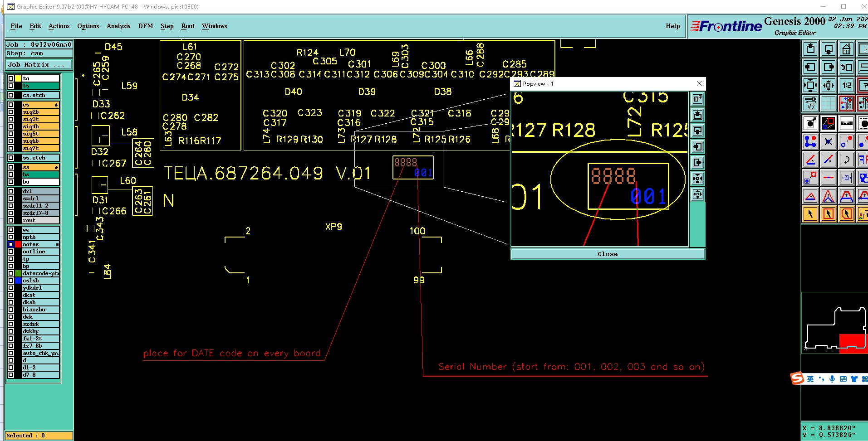Click the Sogou input method tray icon
Viewport: 868px width, 441px height.
pyautogui.click(x=797, y=378)
